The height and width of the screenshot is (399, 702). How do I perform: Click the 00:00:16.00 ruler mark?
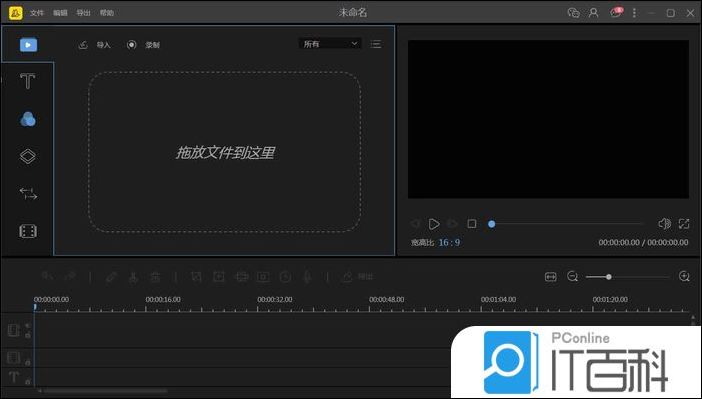[x=163, y=299]
